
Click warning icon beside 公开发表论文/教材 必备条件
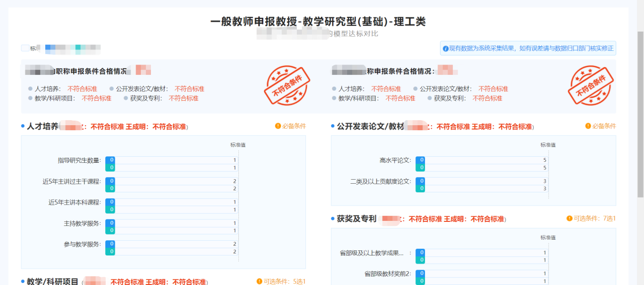point(588,126)
